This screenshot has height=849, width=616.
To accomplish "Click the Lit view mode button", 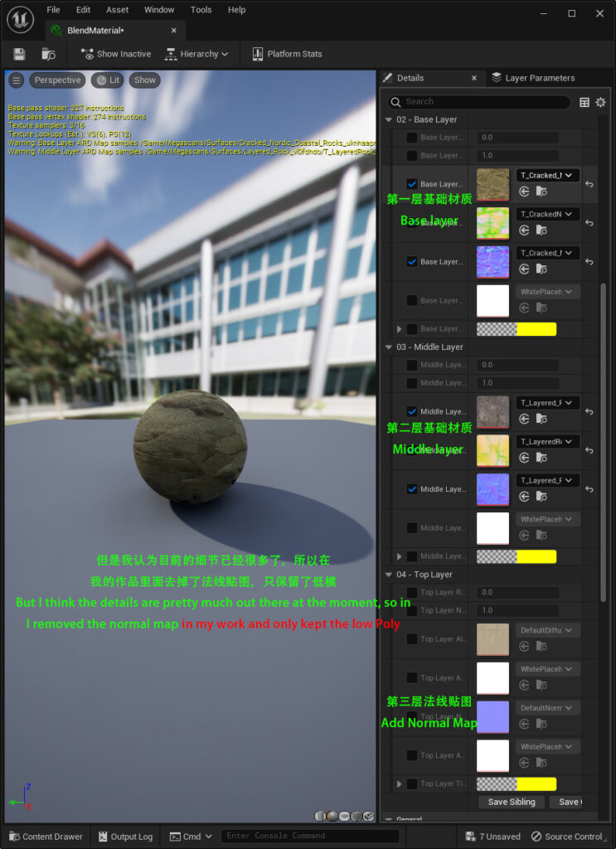I will [107, 80].
